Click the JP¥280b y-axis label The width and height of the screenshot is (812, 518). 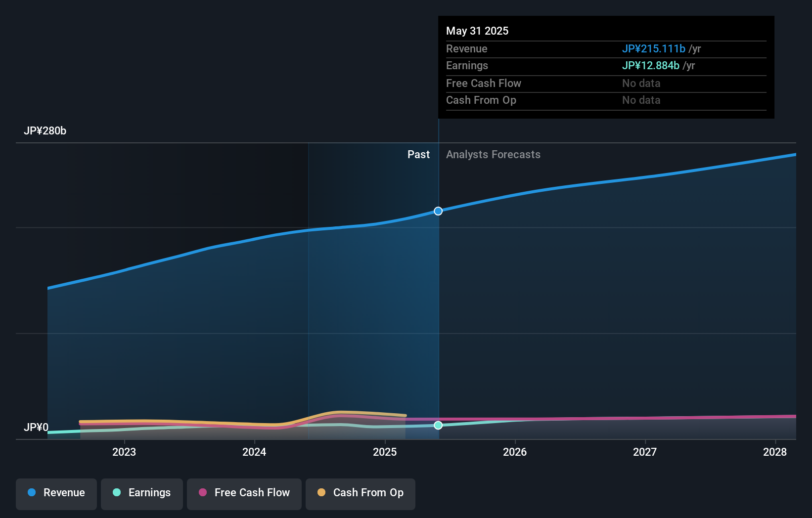point(45,131)
